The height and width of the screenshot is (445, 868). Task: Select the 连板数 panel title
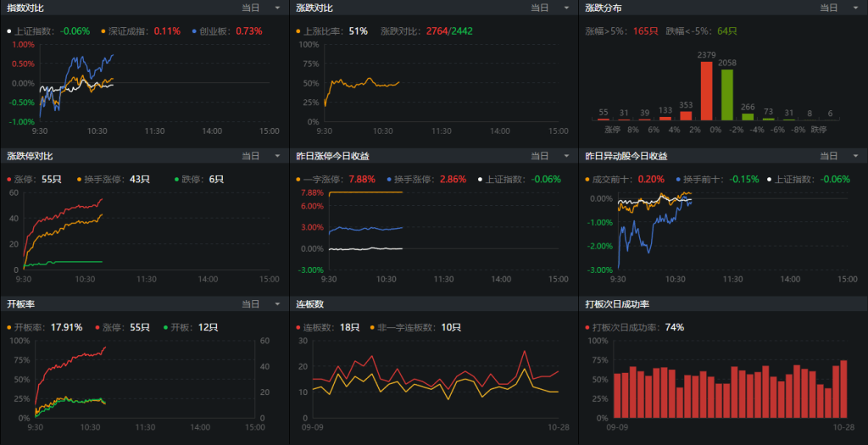coord(311,304)
